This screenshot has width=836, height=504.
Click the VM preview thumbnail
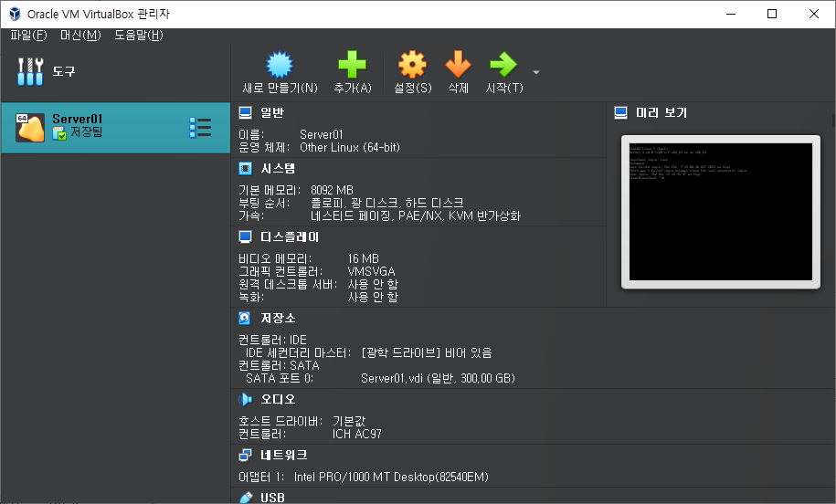(721, 212)
